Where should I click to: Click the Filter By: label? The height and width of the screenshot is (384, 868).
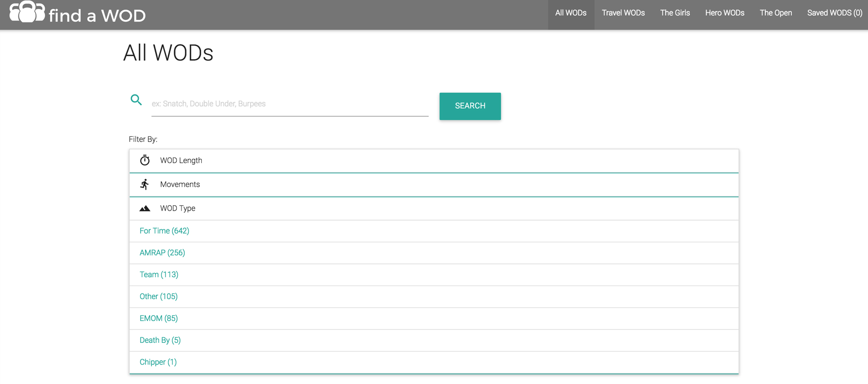[143, 140]
